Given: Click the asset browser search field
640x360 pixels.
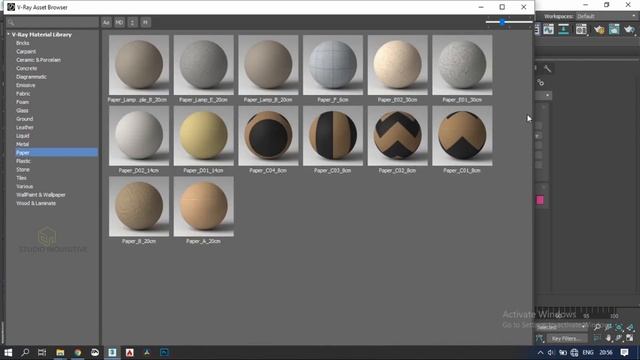Looking at the screenshot, I should [52, 22].
